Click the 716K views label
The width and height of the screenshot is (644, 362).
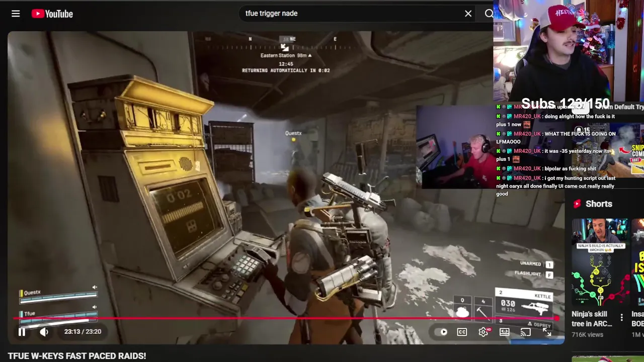[587, 335]
